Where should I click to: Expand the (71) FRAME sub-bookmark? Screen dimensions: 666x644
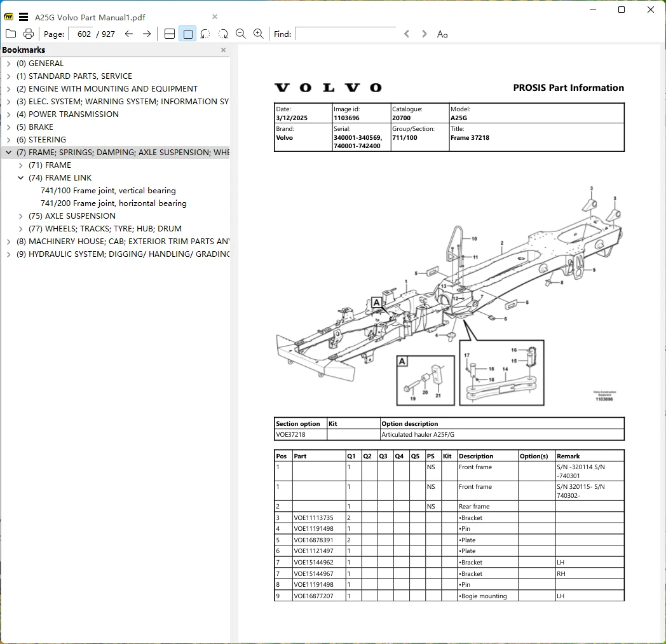tap(20, 165)
